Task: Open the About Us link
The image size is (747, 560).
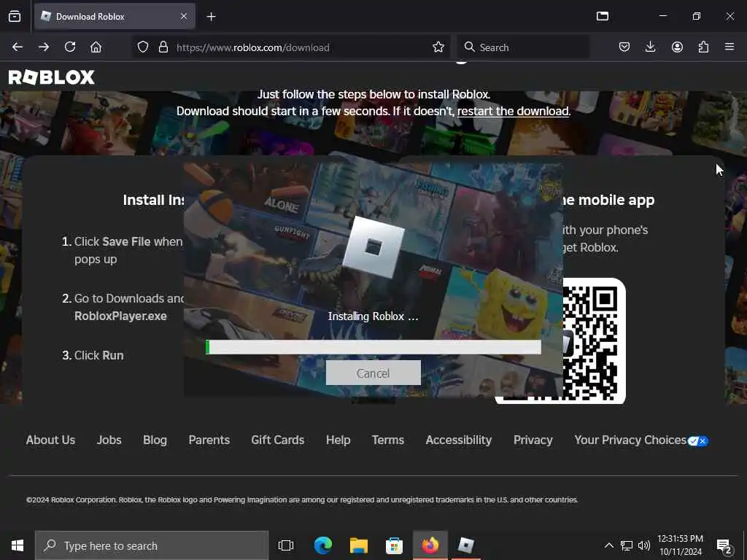Action: tap(50, 440)
